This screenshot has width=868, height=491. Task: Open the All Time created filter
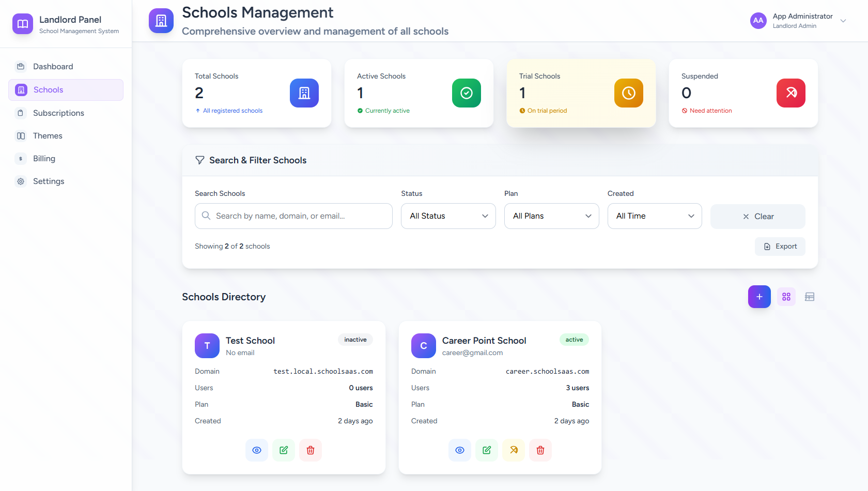pyautogui.click(x=654, y=216)
